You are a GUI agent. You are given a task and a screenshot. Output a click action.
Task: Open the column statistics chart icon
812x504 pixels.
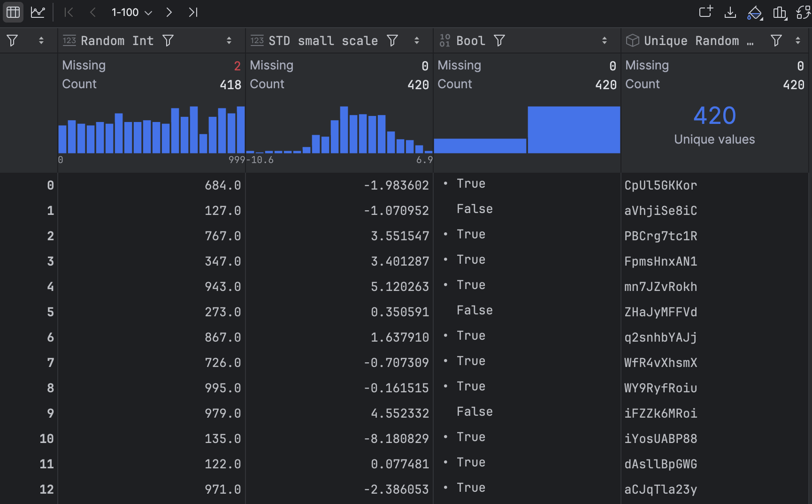[780, 13]
